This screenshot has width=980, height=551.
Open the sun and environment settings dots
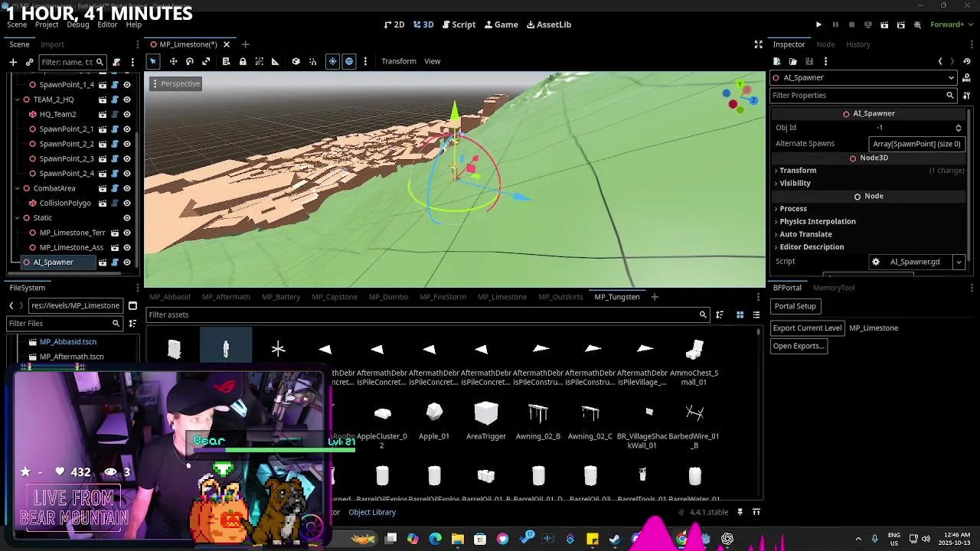365,61
